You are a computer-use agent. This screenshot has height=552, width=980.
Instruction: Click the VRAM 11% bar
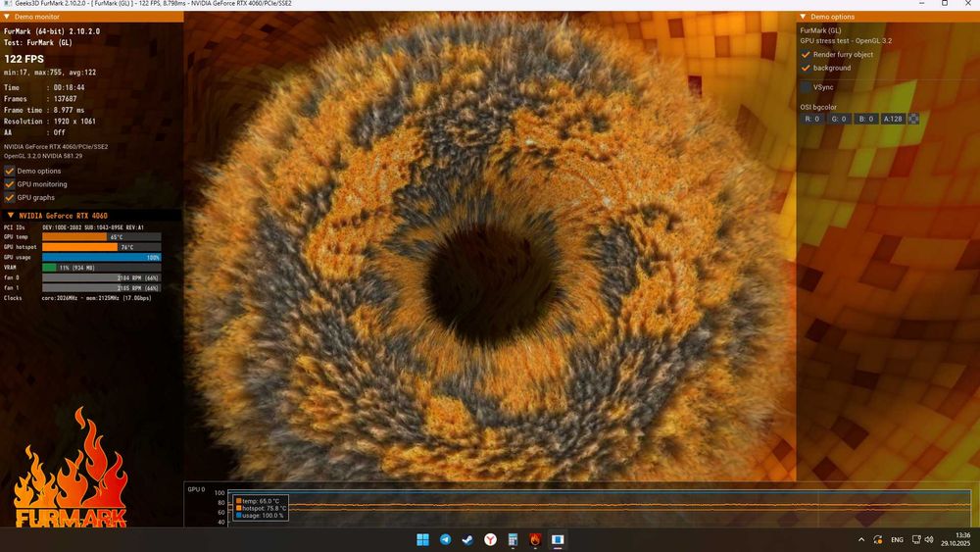(101, 268)
